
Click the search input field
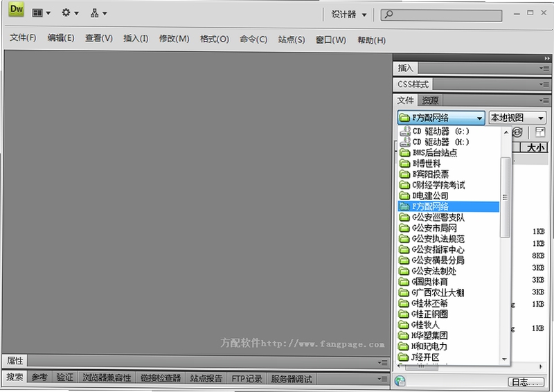click(x=441, y=15)
